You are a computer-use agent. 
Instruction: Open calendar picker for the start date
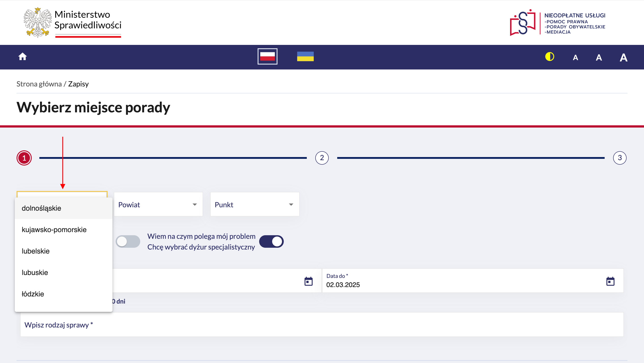coord(309,281)
